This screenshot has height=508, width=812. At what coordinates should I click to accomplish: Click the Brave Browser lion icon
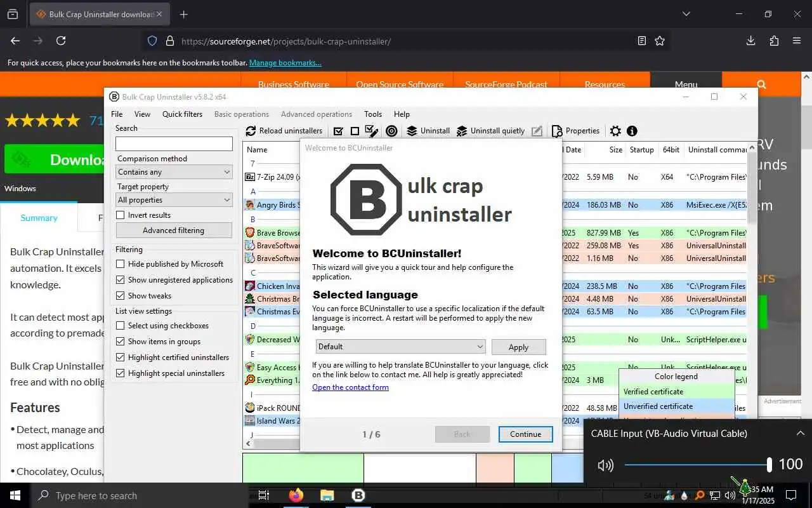point(250,233)
